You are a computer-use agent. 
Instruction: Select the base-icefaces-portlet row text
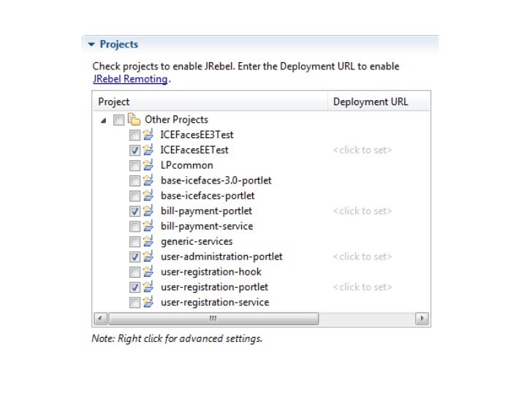click(208, 196)
